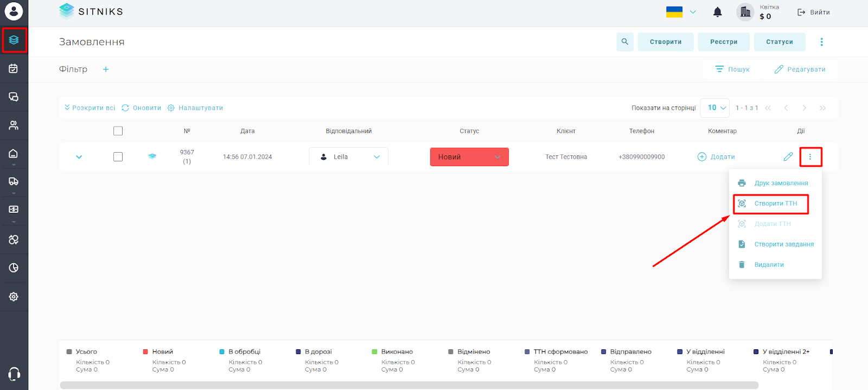The image size is (868, 390).
Task: Click the ТТН сформовано status summary
Action: click(557, 360)
